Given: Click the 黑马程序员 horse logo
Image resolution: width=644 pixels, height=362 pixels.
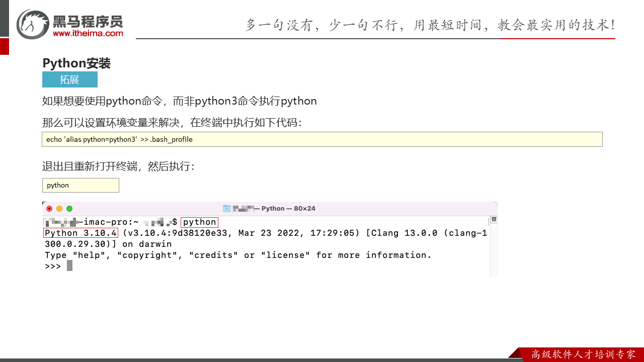Looking at the screenshot, I should (x=33, y=24).
